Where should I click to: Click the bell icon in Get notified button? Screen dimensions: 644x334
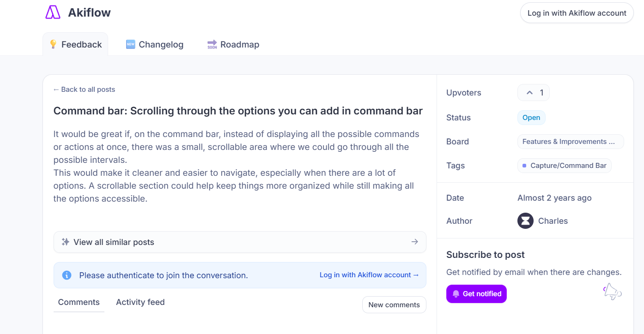(x=456, y=294)
